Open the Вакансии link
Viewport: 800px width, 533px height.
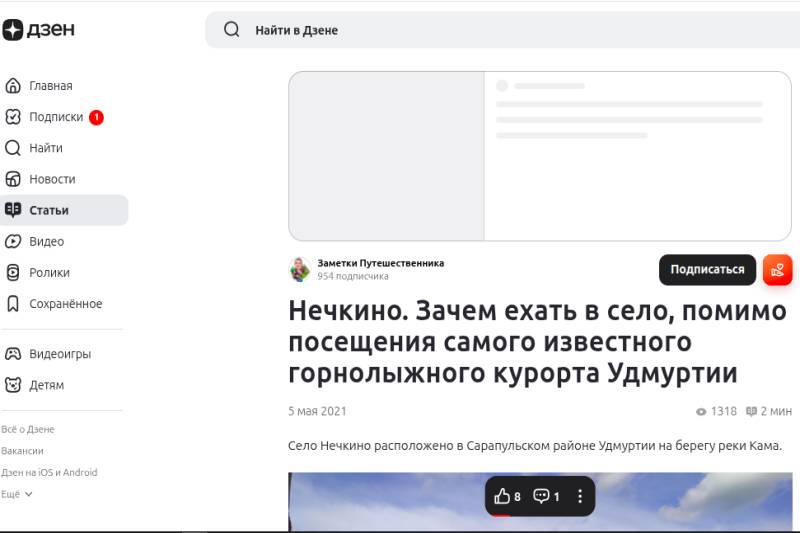click(x=22, y=451)
